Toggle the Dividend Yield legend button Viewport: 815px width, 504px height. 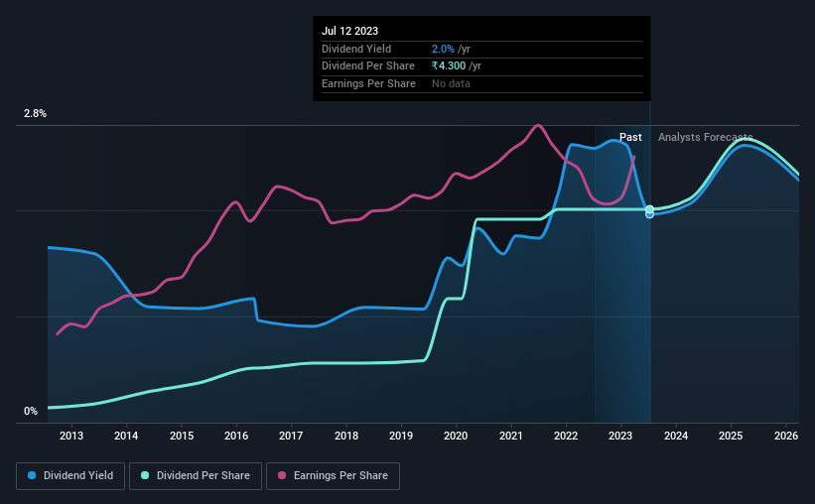pos(70,476)
